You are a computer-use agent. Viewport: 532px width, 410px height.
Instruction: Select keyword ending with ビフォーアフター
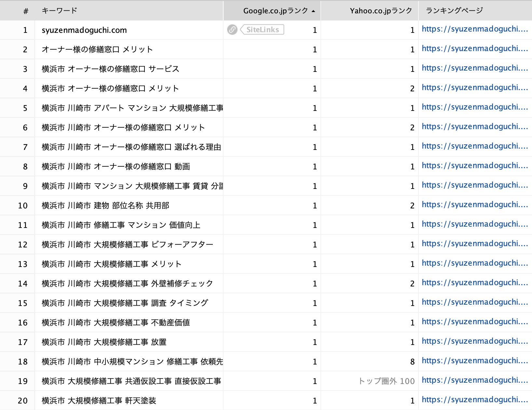click(x=128, y=245)
